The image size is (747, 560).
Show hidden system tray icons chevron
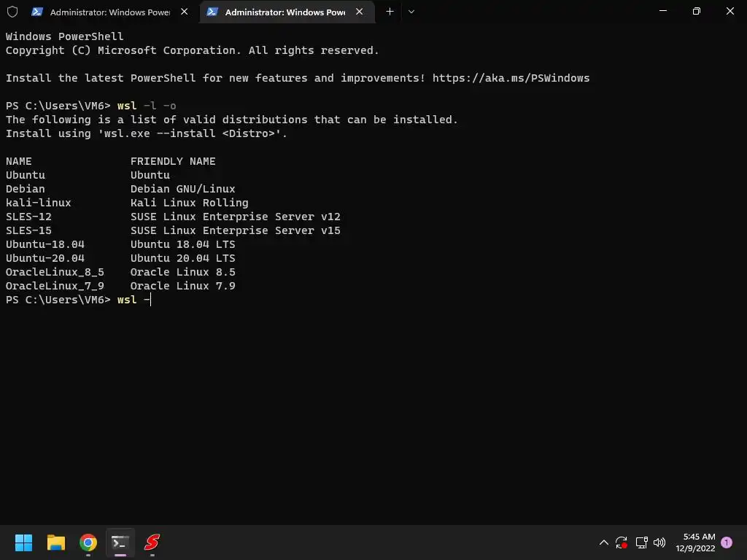(x=603, y=542)
